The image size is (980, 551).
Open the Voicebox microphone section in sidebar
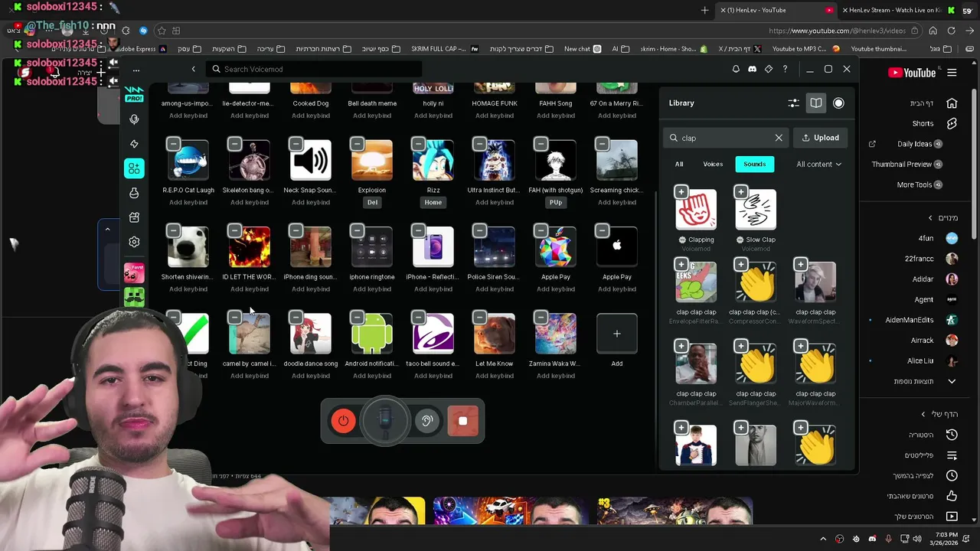coord(134,119)
